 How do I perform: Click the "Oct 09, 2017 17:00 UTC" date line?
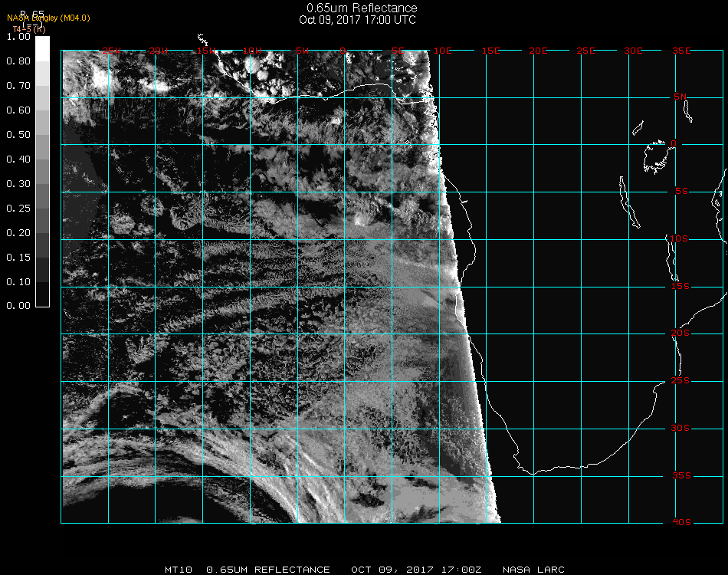click(358, 20)
